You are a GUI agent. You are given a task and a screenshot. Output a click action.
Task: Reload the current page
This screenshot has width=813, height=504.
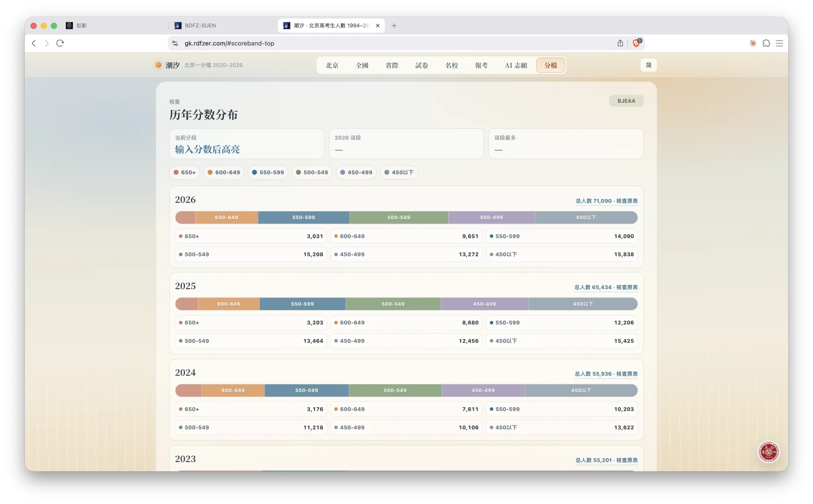pos(60,43)
